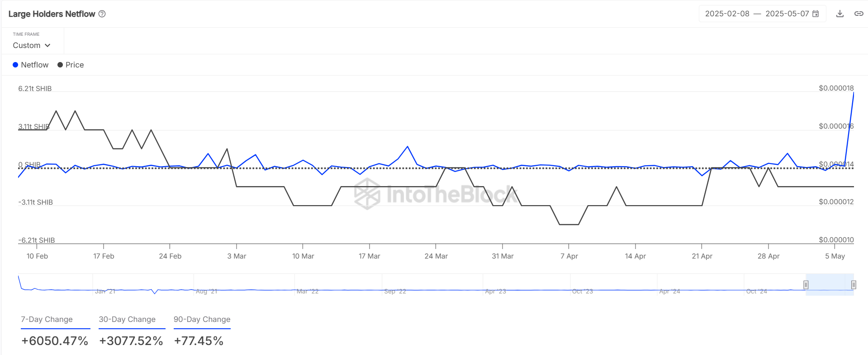Viewport: 868px width, 355px height.
Task: Download the chart data
Action: tap(840, 14)
